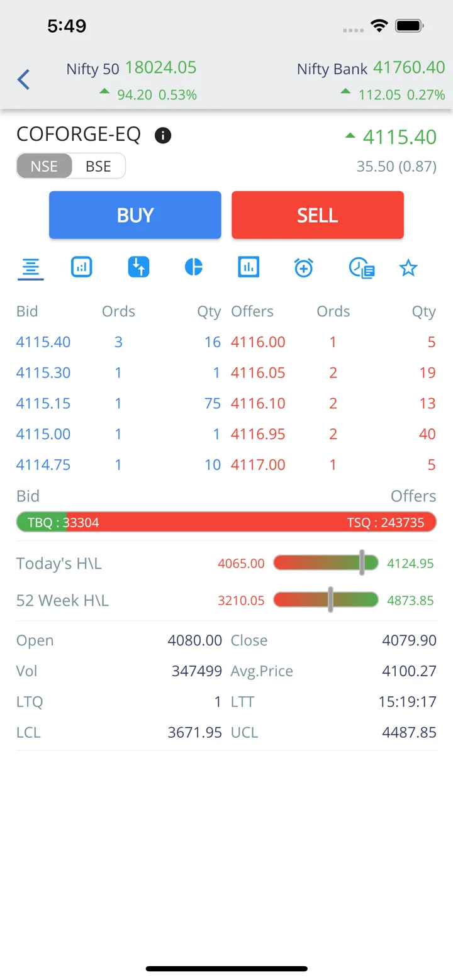Open COFORGE-EQ info icon
This screenshot has width=453, height=980.
(163, 135)
